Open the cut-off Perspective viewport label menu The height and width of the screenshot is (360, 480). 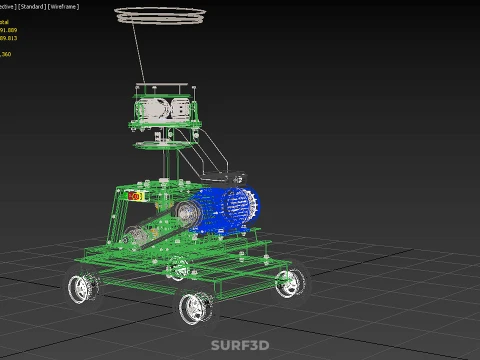click(8, 7)
